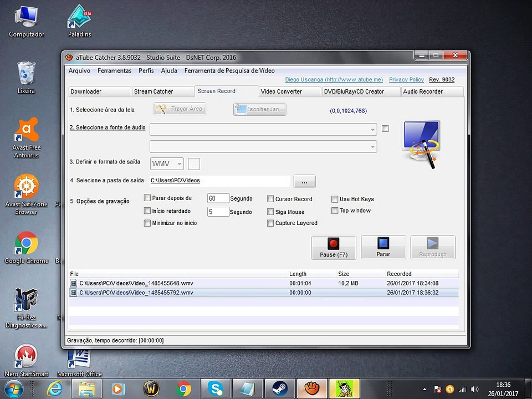Screen dimensions: 532x399
Task: Open the Windows Start menu orb
Action: click(x=13, y=389)
